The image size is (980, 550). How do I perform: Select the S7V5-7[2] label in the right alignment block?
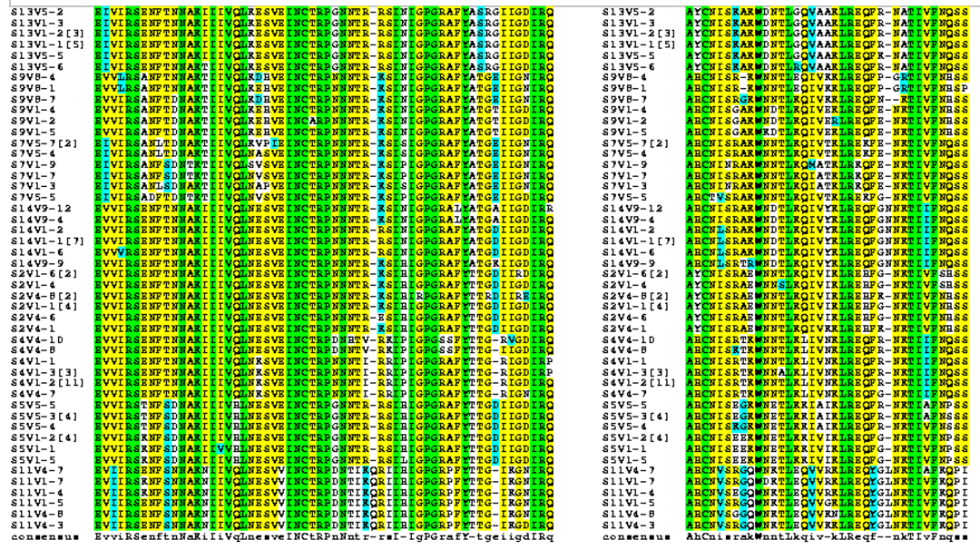tap(632, 142)
